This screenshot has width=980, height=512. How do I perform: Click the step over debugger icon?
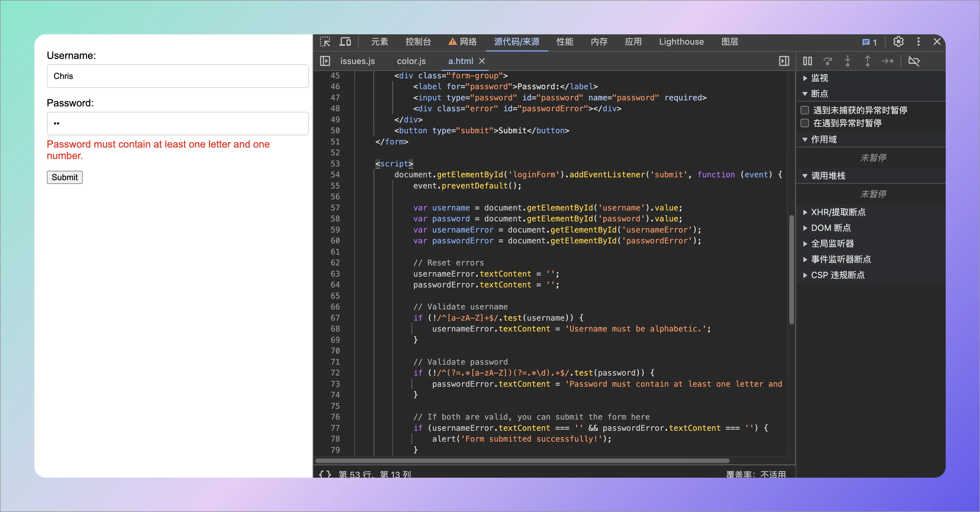pos(827,61)
